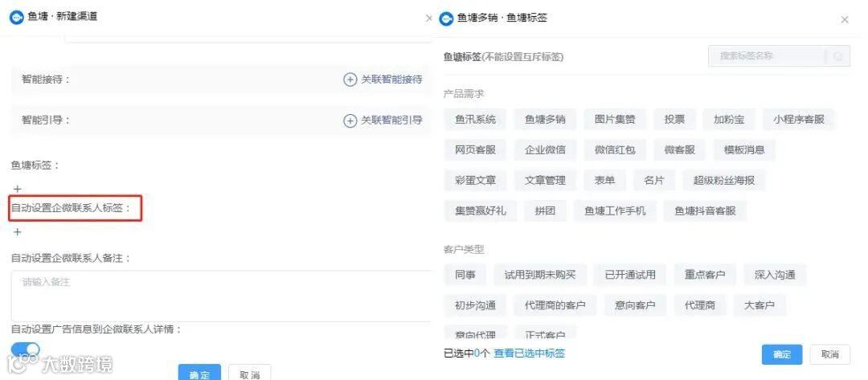
Task: Select the 名片 tag
Action: pos(654,180)
